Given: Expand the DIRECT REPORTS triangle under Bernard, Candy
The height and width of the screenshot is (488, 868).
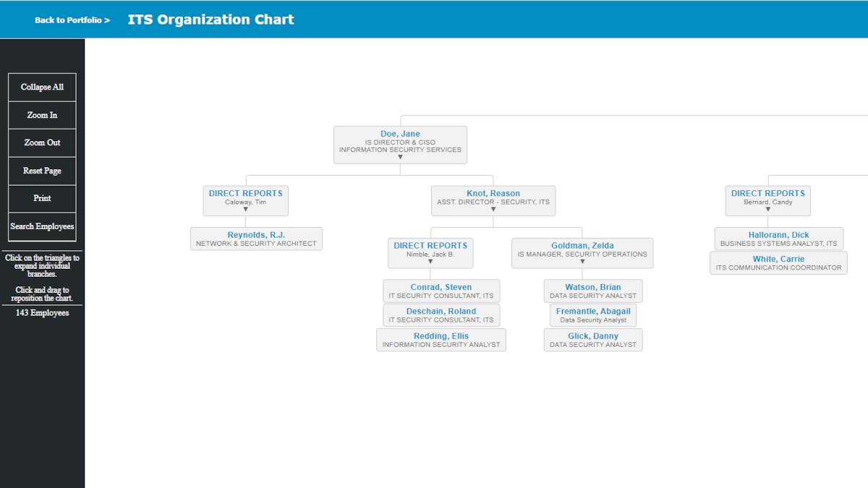Looking at the screenshot, I should point(767,211).
